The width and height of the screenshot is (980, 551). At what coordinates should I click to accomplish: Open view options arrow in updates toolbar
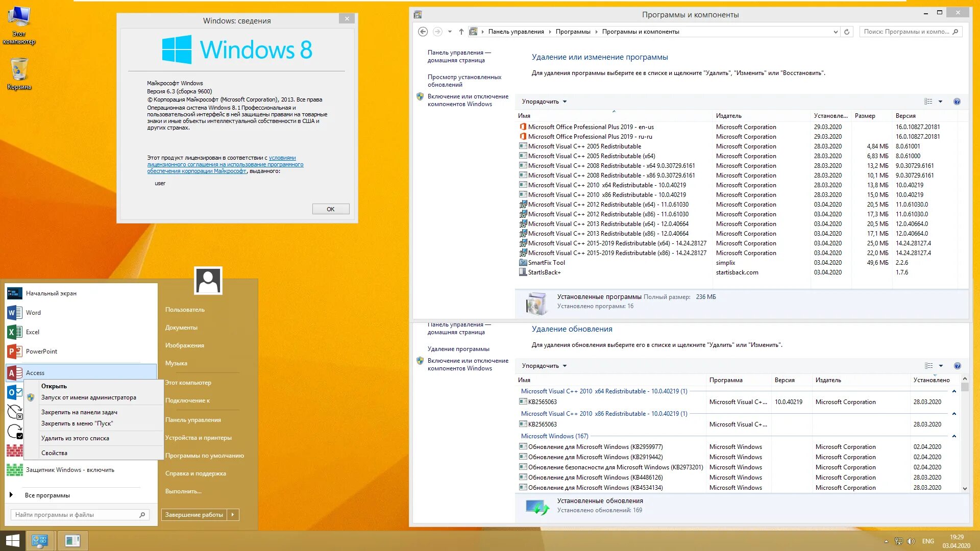941,366
